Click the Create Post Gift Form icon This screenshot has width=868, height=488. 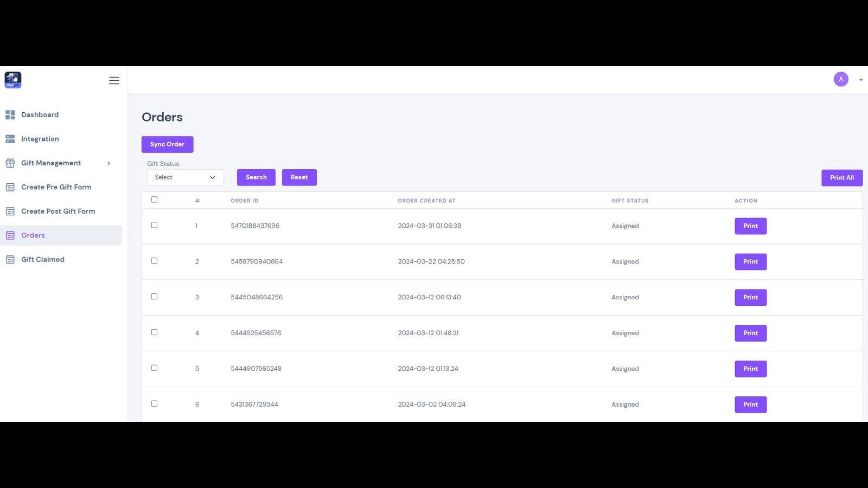point(10,211)
